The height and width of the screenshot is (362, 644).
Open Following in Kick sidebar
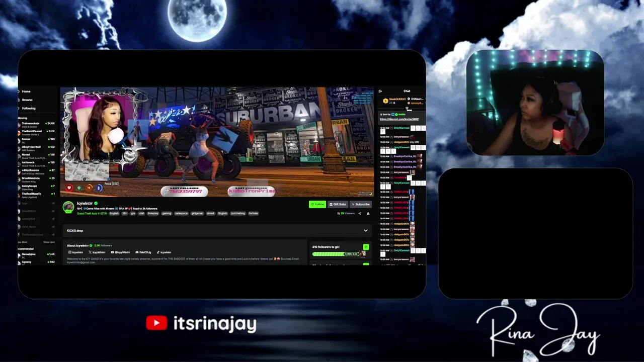point(28,108)
